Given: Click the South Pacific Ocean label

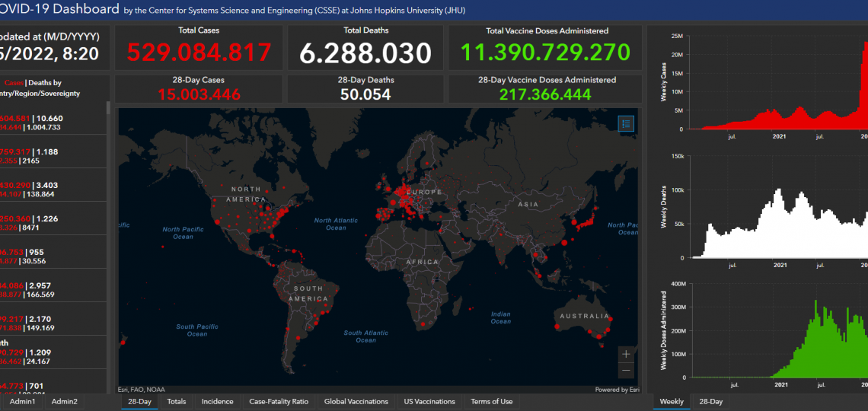Looking at the screenshot, I should point(197,330).
